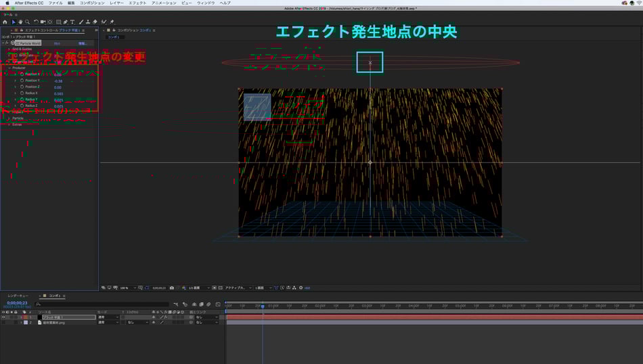Select the Selection (arrow) tool

[x=14, y=22]
